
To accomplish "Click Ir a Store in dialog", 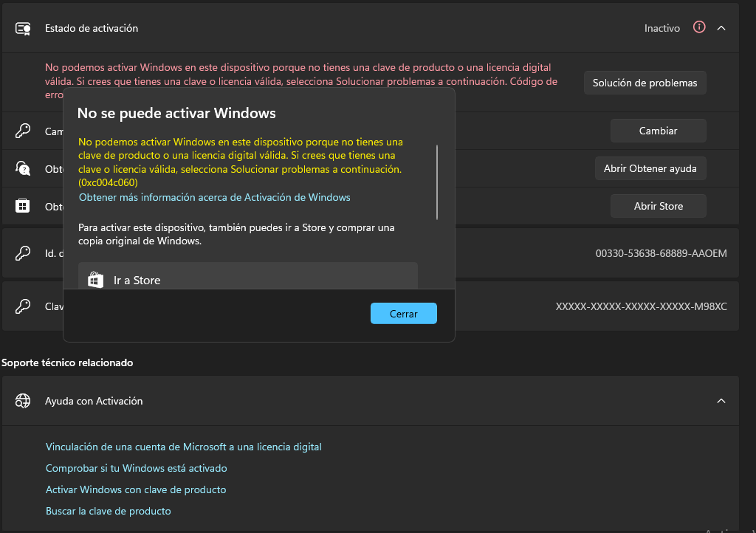I will tap(248, 276).
